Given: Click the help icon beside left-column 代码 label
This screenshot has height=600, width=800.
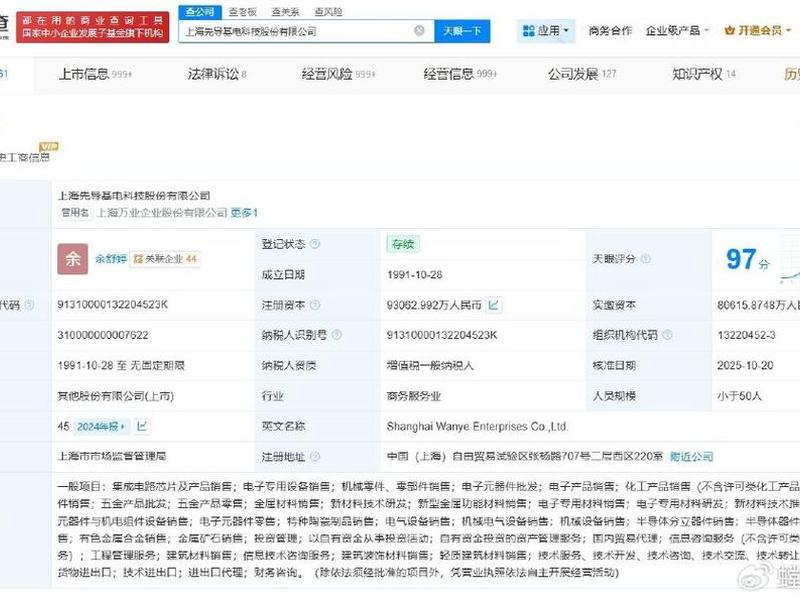Looking at the screenshot, I should (30, 305).
